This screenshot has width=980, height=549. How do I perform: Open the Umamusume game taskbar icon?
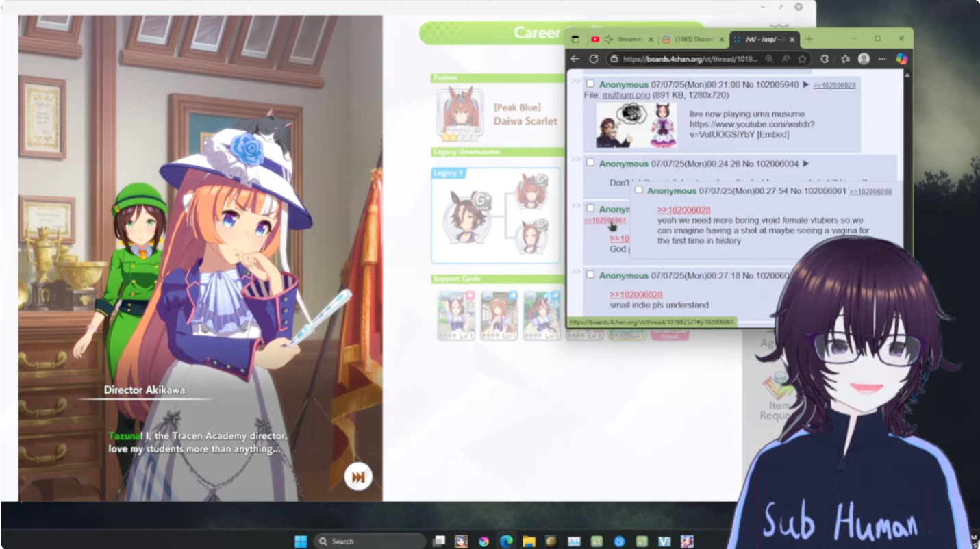pyautogui.click(x=687, y=541)
